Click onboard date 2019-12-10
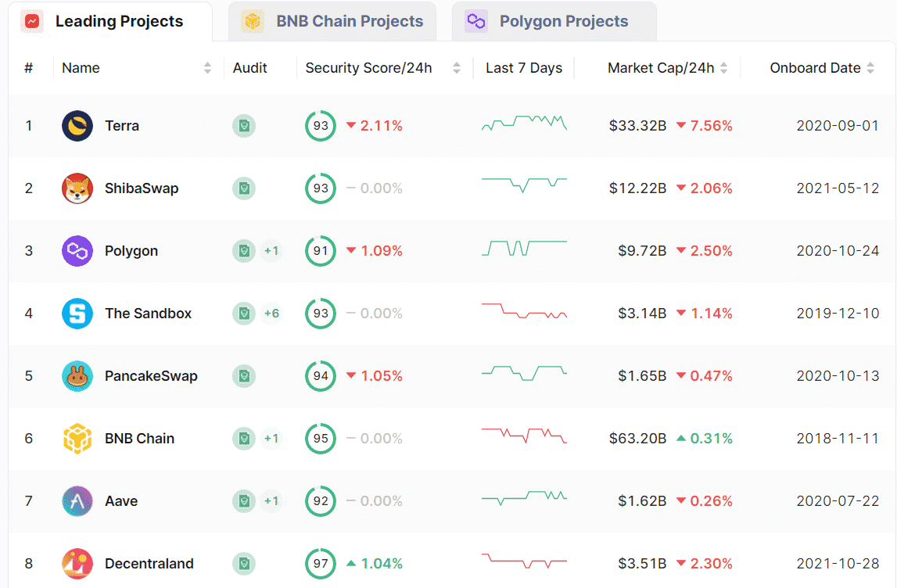Image resolution: width=897 pixels, height=588 pixels. coord(838,314)
